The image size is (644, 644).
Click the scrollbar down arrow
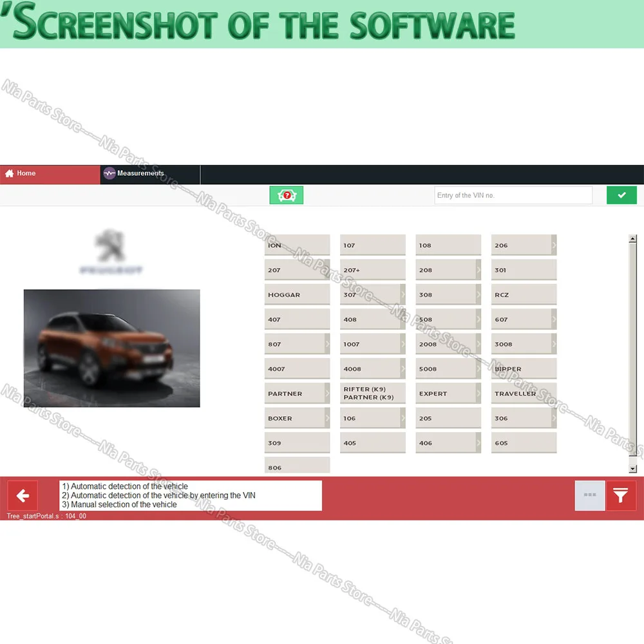pos(632,469)
